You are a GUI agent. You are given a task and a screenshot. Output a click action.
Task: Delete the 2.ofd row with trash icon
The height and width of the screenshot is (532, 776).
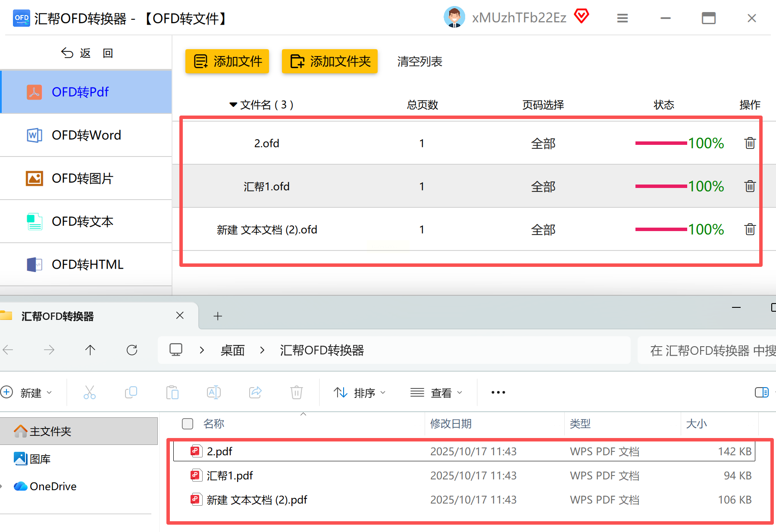click(750, 143)
